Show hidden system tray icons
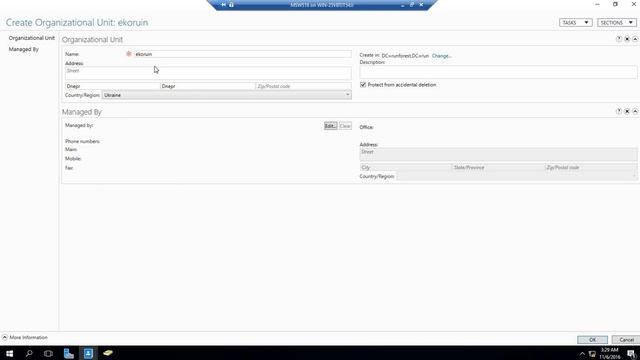 582,353
